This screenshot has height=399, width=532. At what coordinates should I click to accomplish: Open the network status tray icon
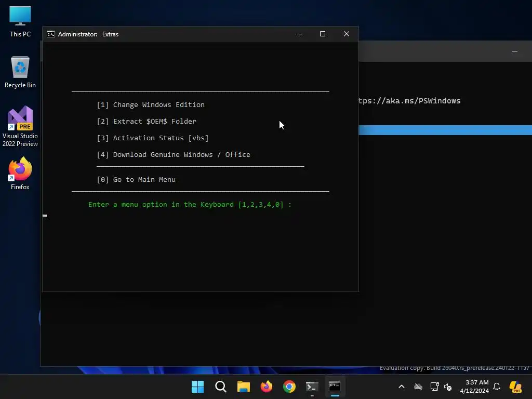(x=434, y=387)
